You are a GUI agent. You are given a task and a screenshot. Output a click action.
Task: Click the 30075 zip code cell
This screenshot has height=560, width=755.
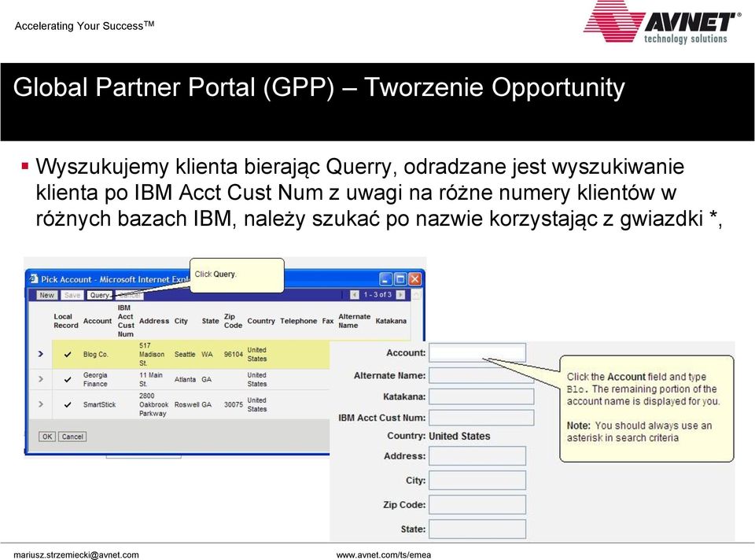pyautogui.click(x=234, y=404)
